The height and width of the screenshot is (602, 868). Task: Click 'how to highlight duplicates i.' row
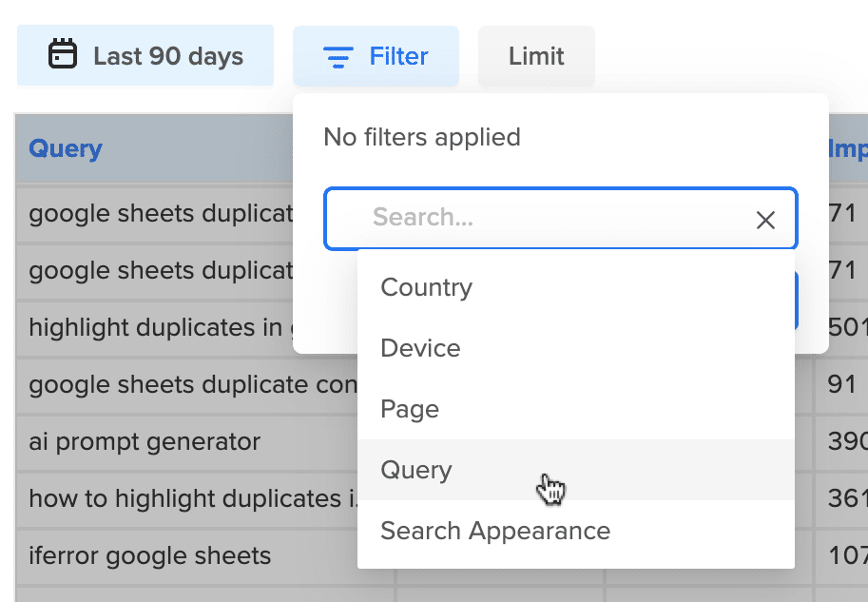coord(193,498)
